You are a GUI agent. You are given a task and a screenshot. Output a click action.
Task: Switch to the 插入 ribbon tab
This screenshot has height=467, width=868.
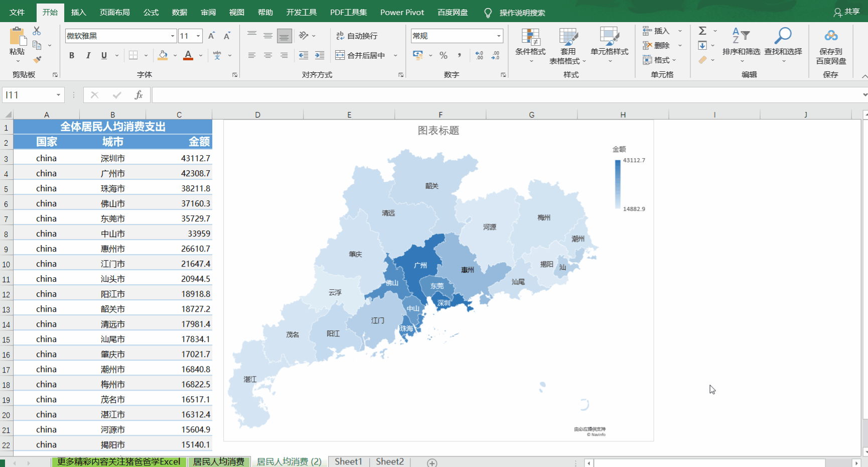(x=78, y=12)
